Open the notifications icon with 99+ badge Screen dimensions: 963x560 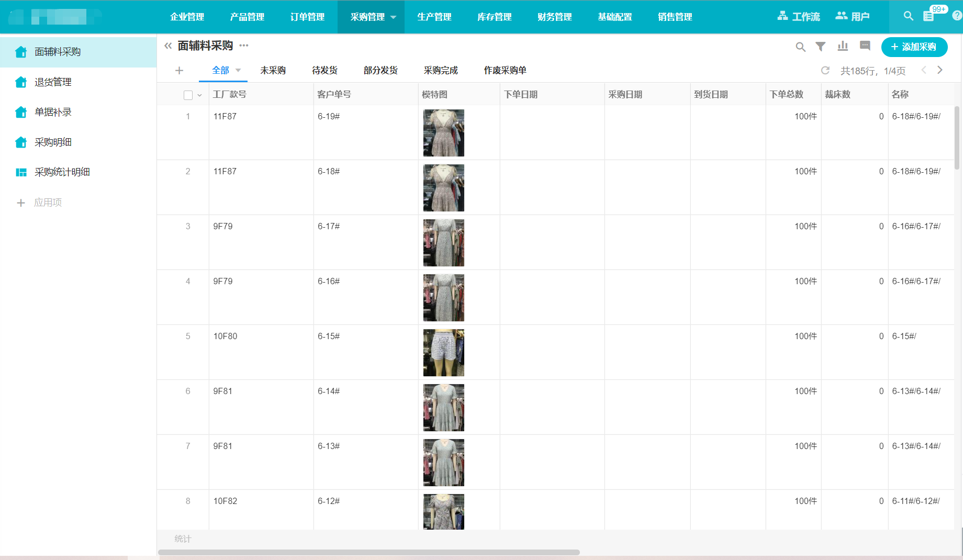[929, 16]
